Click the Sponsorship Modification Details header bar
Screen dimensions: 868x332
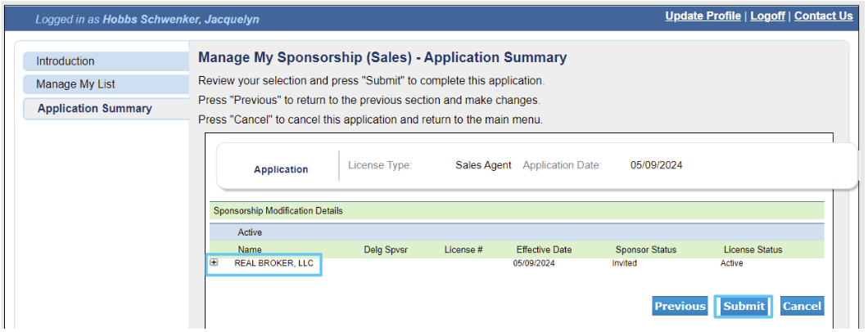pyautogui.click(x=517, y=211)
